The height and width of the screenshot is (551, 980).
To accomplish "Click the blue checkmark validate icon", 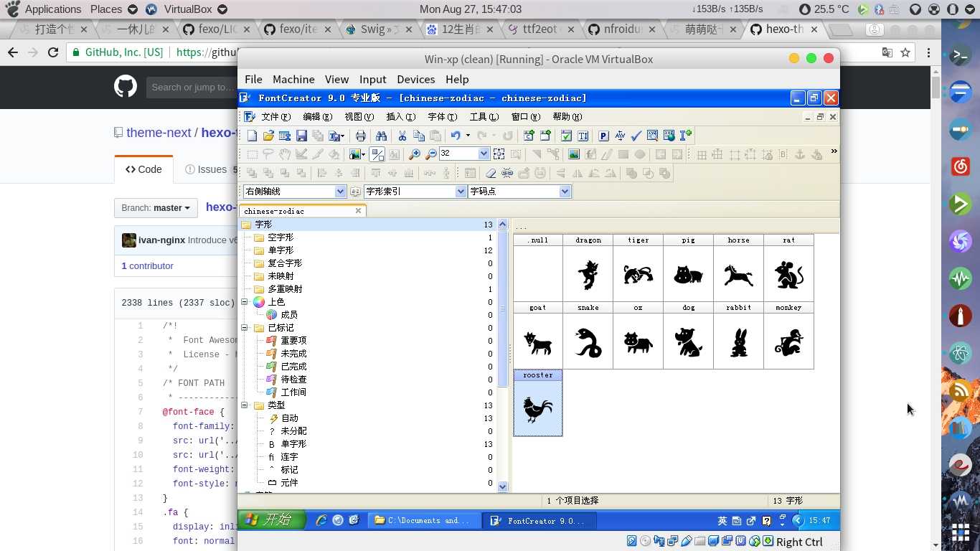I will (x=636, y=136).
